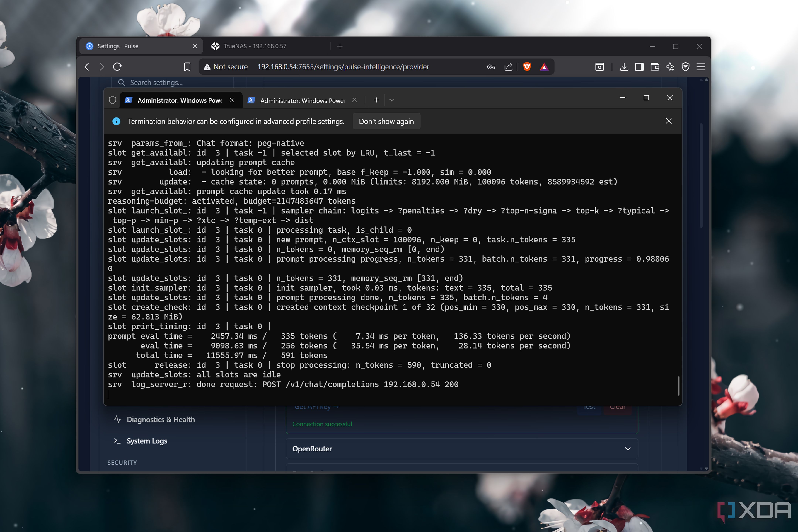Click the SECURITY sidebar heading

coord(122,463)
